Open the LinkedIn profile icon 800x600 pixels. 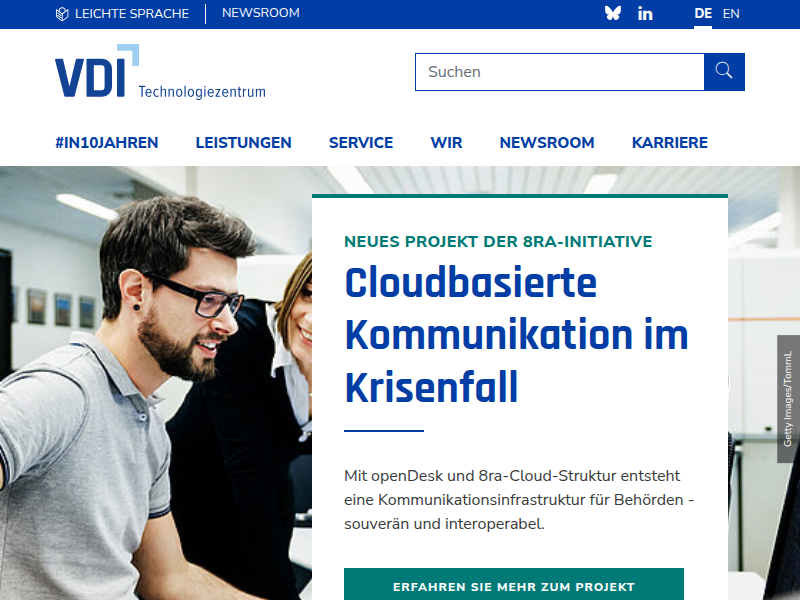645,14
